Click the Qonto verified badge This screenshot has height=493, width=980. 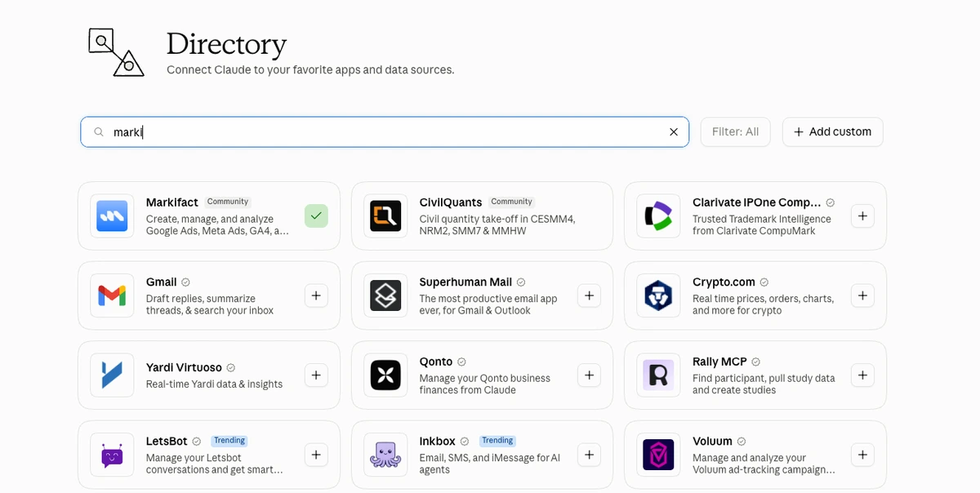tap(461, 362)
